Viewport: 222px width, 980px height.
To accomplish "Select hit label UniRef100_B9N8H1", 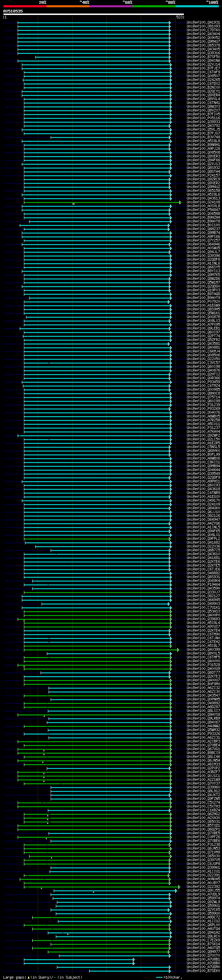I will (203, 145).
